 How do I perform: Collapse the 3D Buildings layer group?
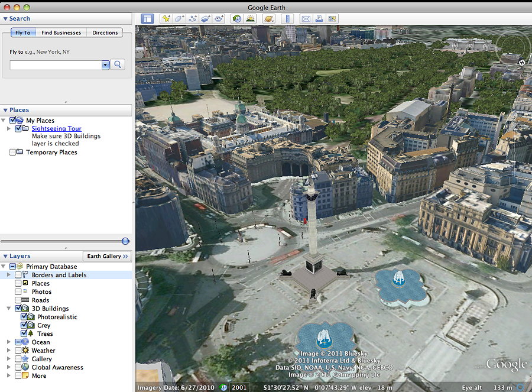9,309
